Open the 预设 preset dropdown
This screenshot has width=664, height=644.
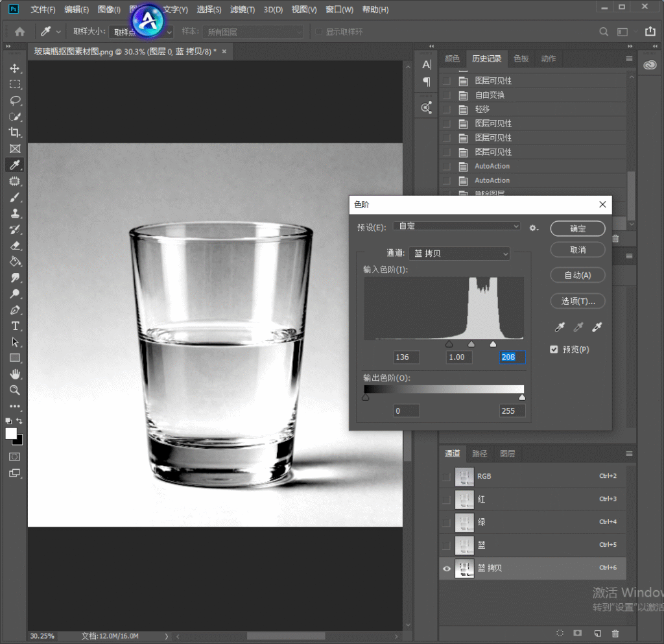point(456,226)
